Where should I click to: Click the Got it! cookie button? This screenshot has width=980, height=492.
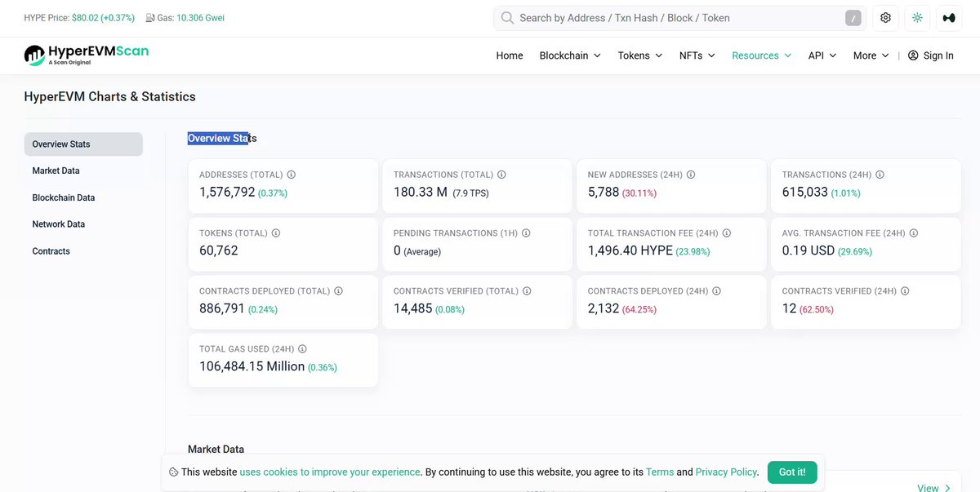(x=792, y=472)
